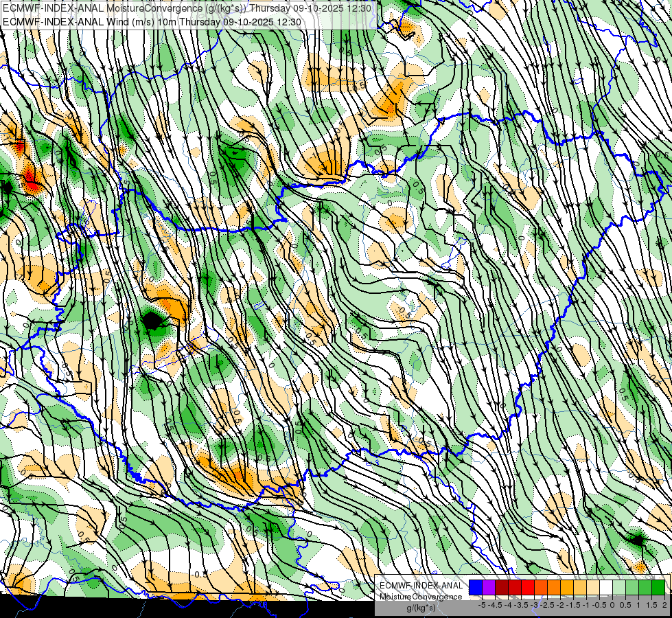Image resolution: width=672 pixels, height=618 pixels.
Task: Click the Wind (m/s) 10m title line
Action: pyautogui.click(x=152, y=21)
